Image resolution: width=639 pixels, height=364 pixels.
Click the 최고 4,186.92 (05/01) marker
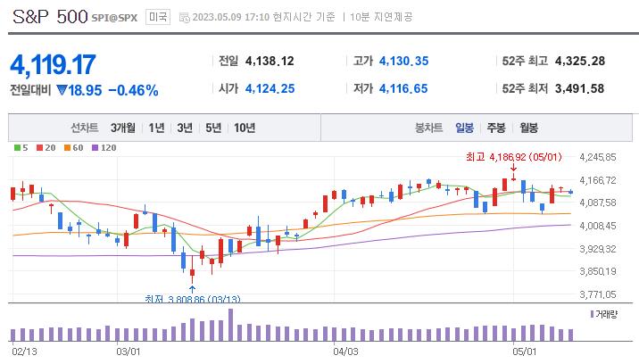(514, 157)
